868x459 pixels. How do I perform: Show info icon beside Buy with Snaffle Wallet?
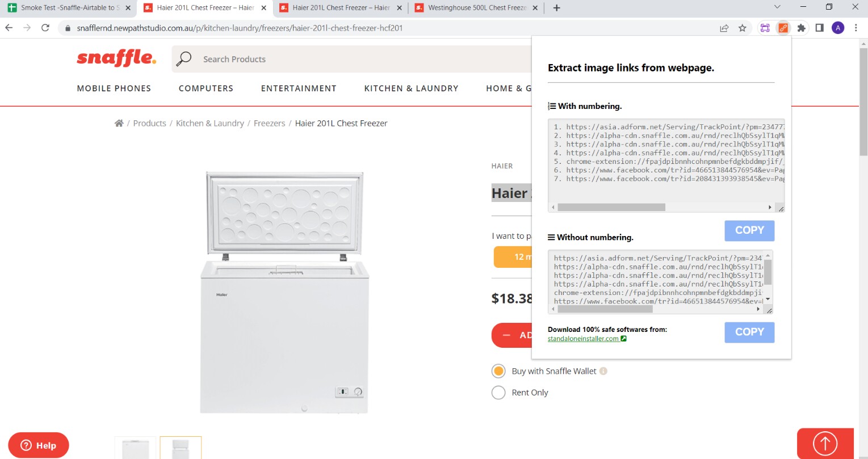tap(603, 371)
